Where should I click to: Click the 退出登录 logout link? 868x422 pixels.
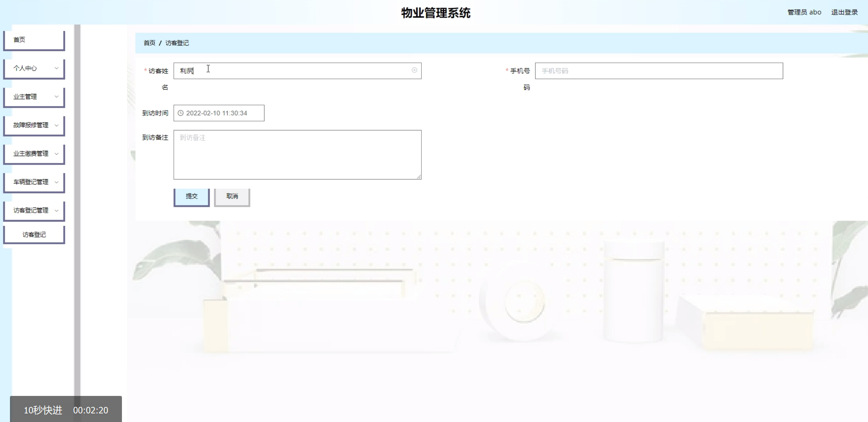coord(844,12)
